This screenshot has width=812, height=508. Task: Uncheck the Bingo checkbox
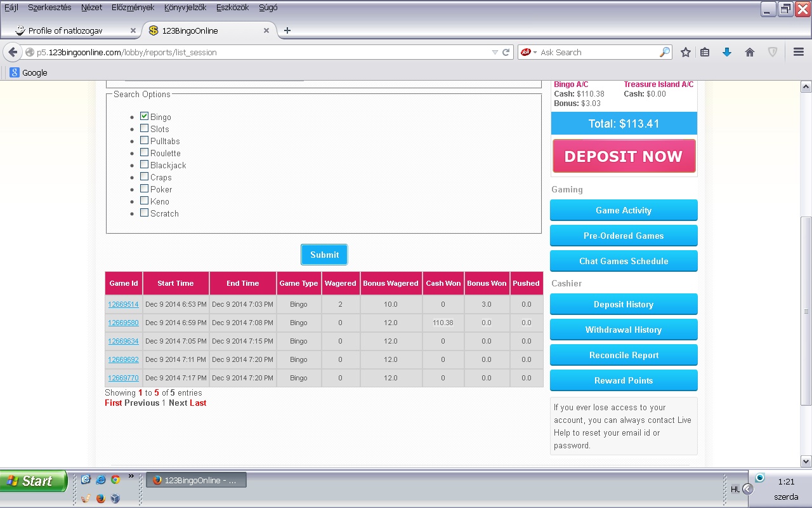click(145, 116)
